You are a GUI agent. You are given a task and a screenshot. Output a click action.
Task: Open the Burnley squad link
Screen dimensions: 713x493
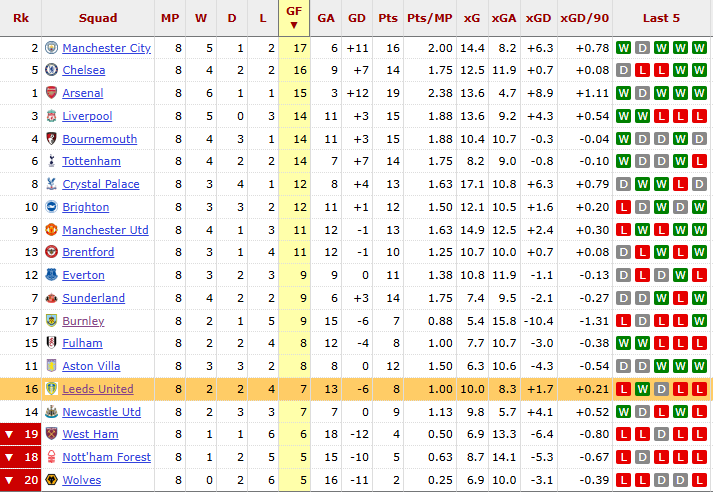[83, 321]
